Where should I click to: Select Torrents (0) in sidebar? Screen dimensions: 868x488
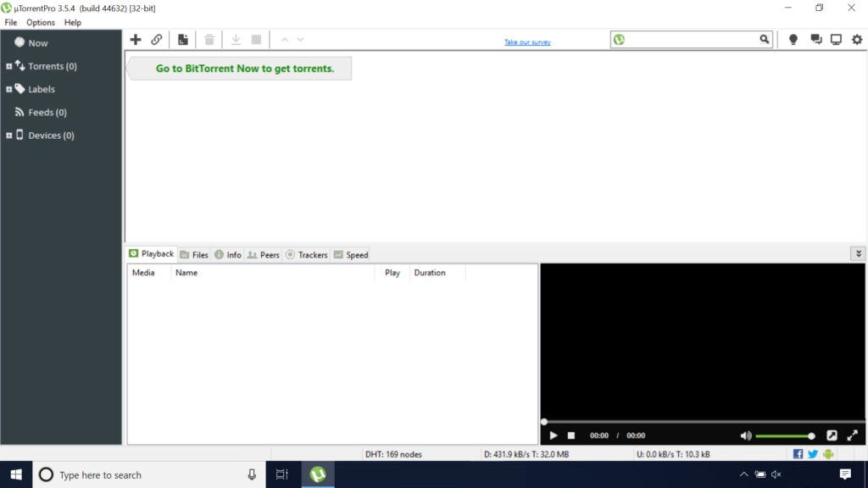53,66
